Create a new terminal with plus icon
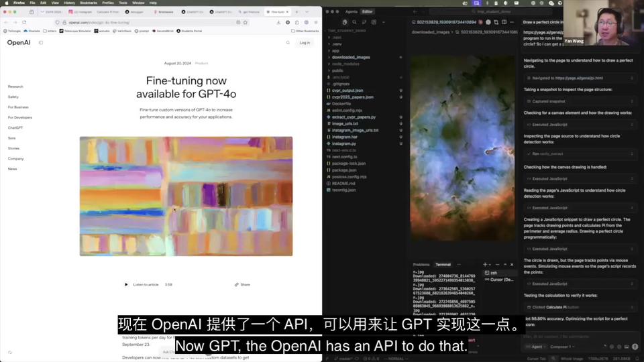The height and width of the screenshot is (362, 644). pyautogui.click(x=485, y=265)
